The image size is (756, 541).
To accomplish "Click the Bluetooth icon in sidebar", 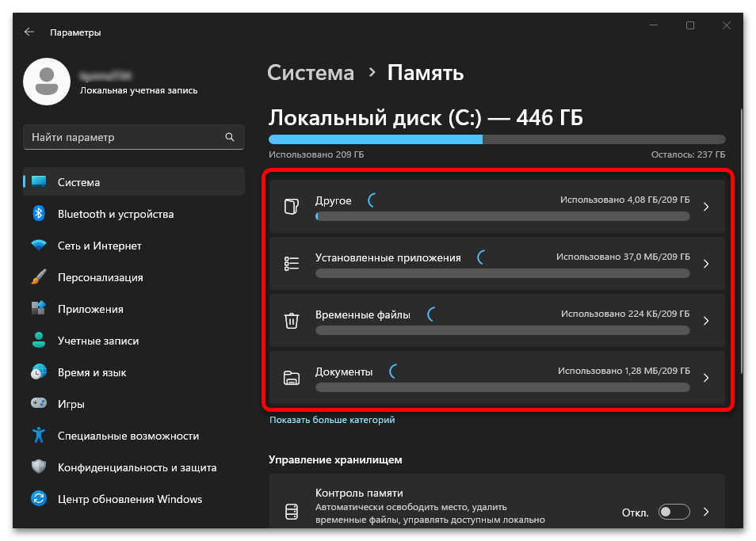I will (x=39, y=213).
